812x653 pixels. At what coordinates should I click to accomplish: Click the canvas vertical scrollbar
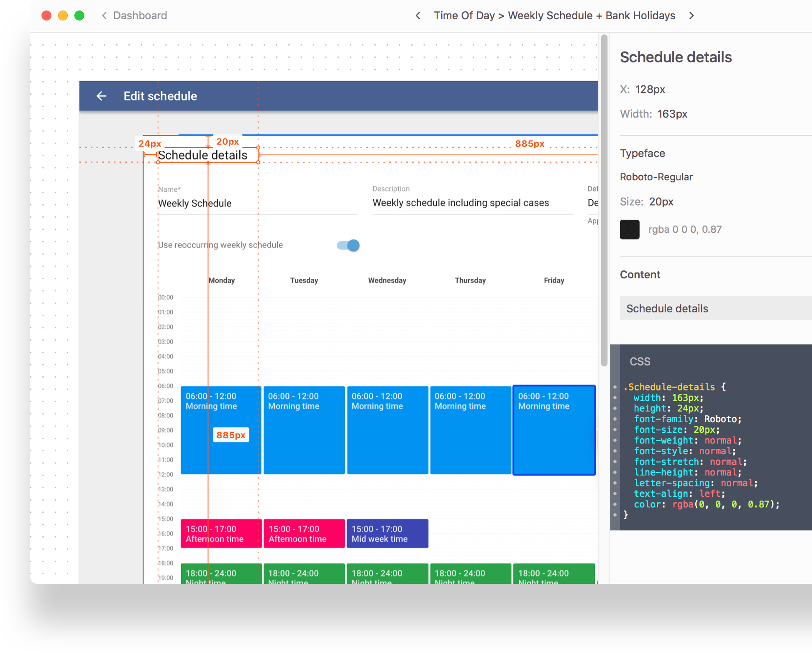point(604,201)
